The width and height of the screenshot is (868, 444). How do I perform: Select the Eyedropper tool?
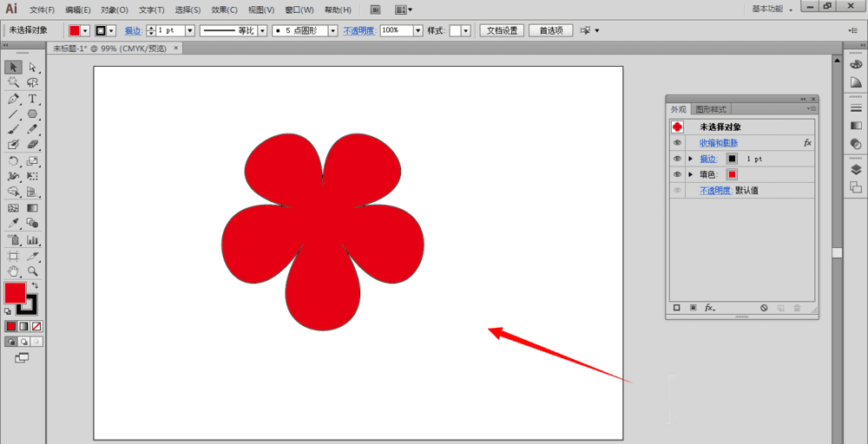pos(13,224)
